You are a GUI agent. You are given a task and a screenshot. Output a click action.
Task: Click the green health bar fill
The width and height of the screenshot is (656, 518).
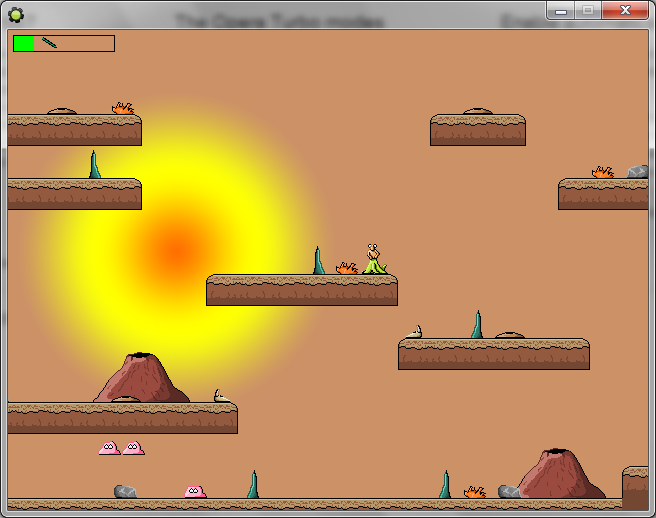[x=24, y=43]
